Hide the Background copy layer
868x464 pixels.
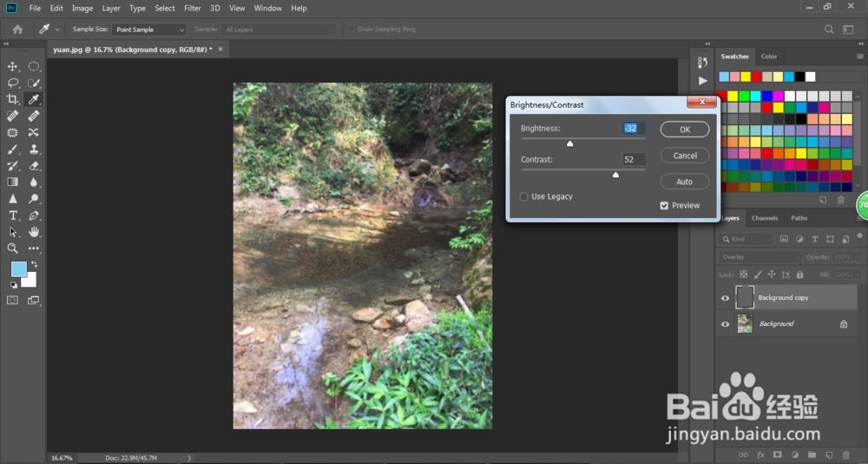click(x=725, y=298)
